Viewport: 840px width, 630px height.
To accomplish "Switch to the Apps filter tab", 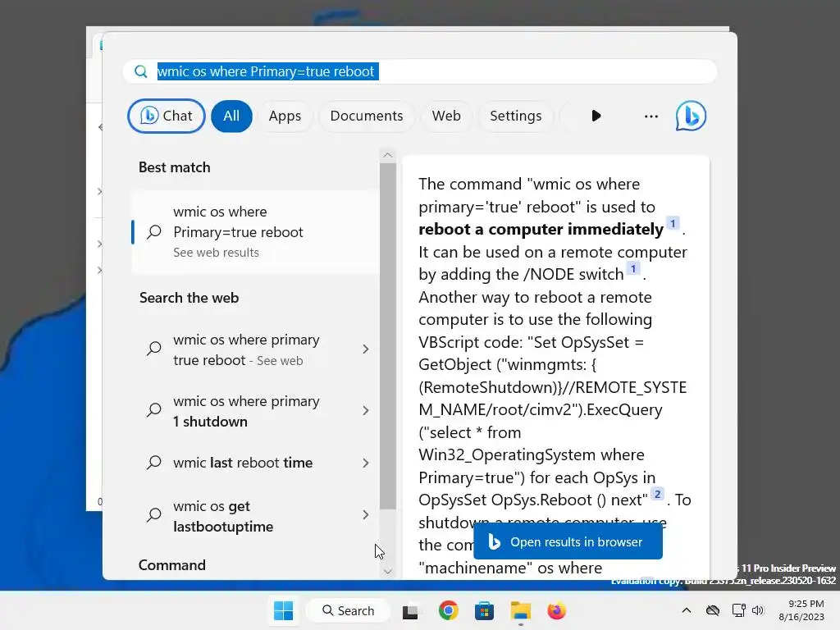I will tap(285, 116).
